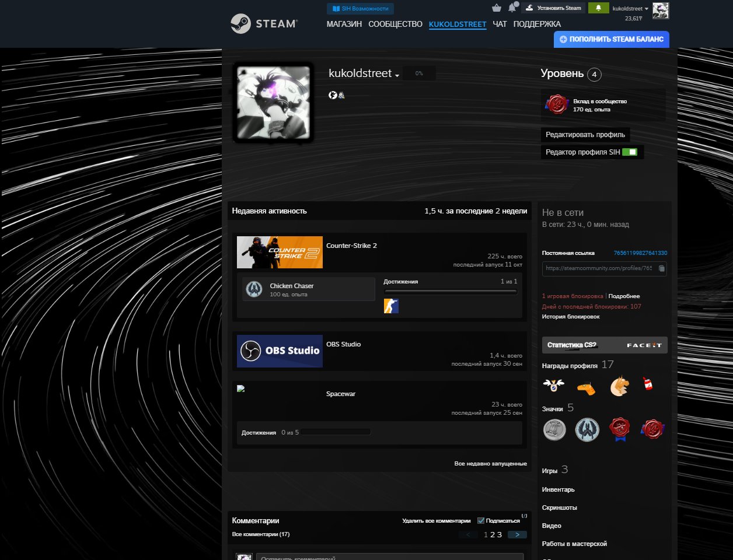
Task: Open the Chicken Chaser badge icon
Action: pyautogui.click(x=254, y=289)
